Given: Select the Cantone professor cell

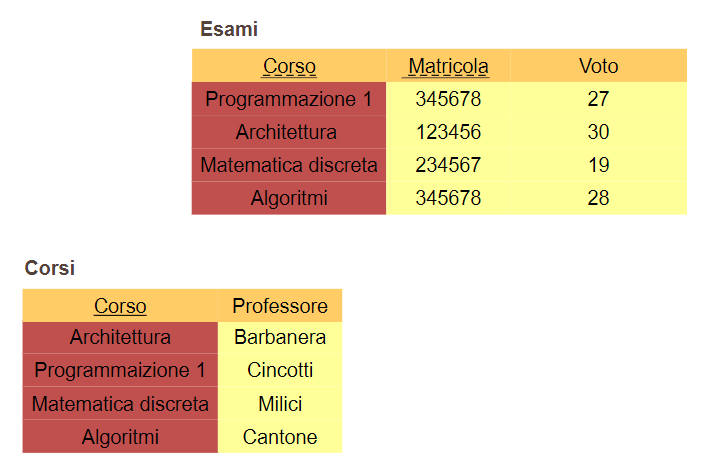Looking at the screenshot, I should pos(280,437).
